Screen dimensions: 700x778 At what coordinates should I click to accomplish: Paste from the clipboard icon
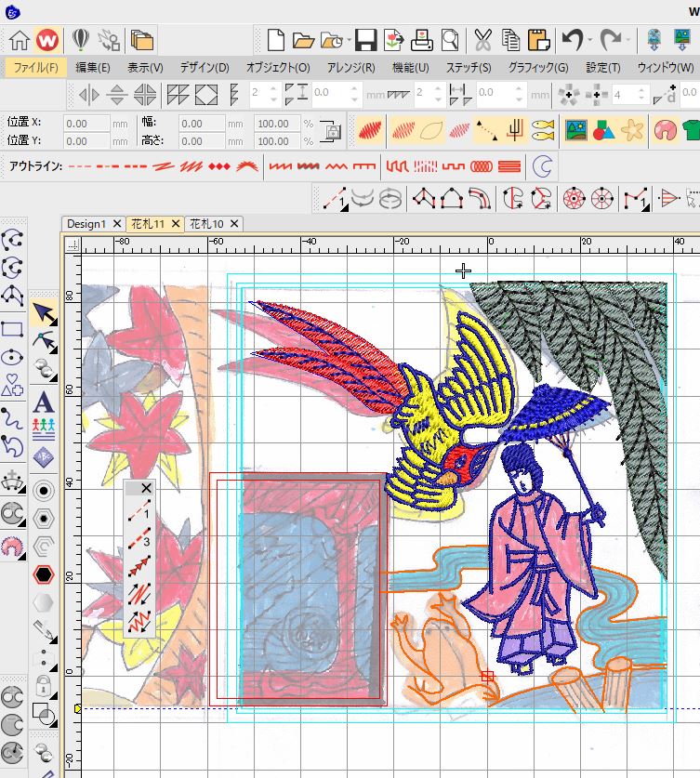539,40
